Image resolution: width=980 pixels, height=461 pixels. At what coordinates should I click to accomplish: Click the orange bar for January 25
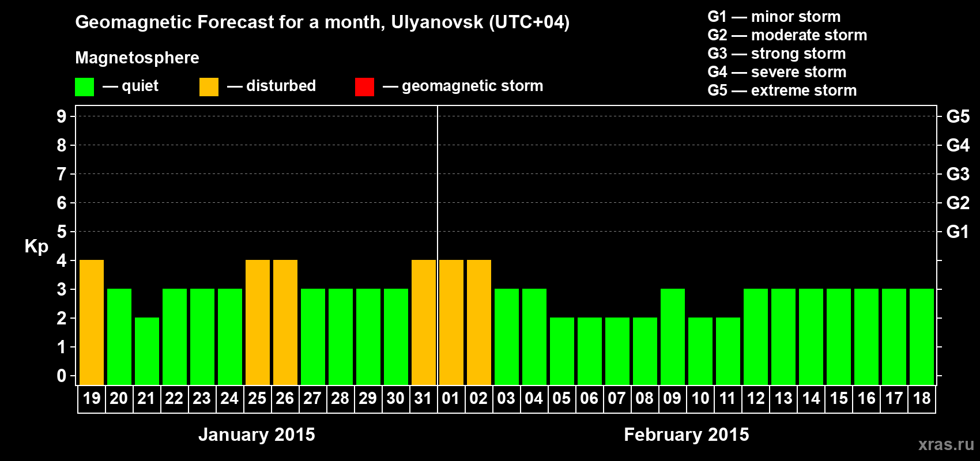click(x=258, y=323)
